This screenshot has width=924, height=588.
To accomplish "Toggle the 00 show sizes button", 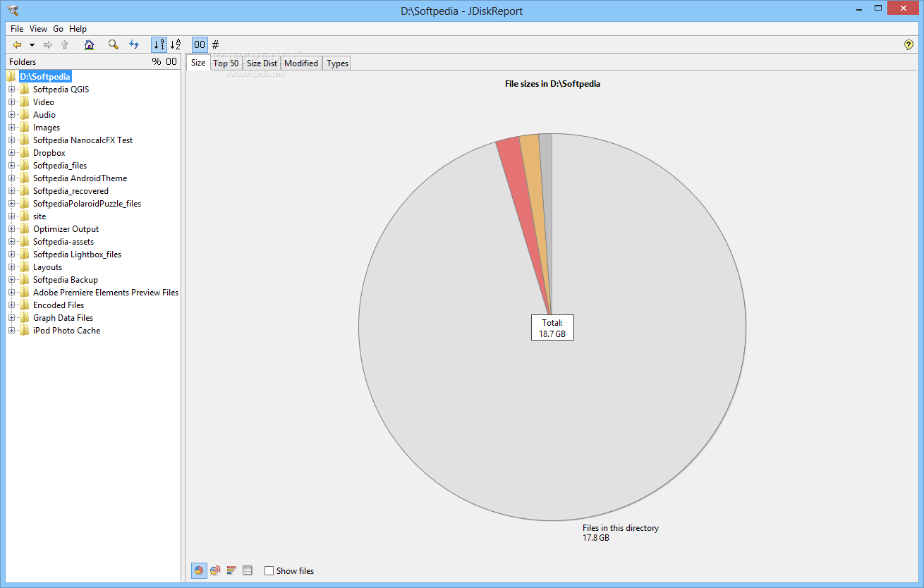I will tap(200, 44).
